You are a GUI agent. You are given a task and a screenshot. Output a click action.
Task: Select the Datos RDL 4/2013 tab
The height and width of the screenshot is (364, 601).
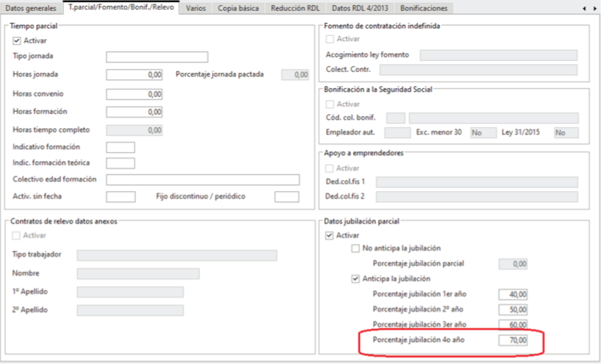(x=360, y=8)
